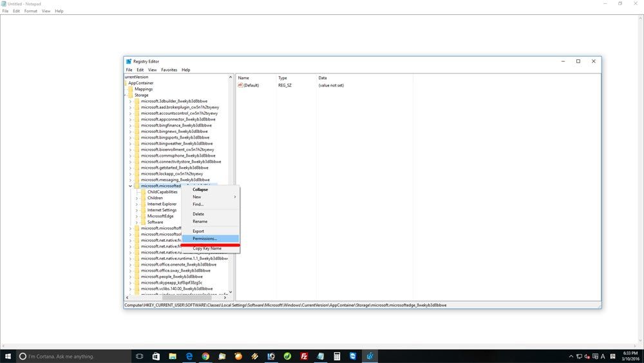Click the Internet Settings folder icon
This screenshot has height=363, width=644.
click(x=144, y=210)
